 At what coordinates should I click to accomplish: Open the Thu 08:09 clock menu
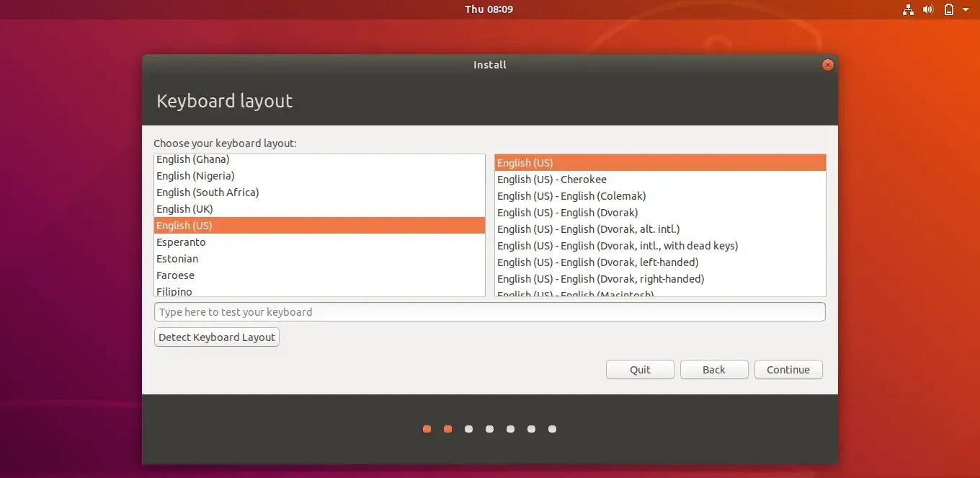[x=489, y=9]
